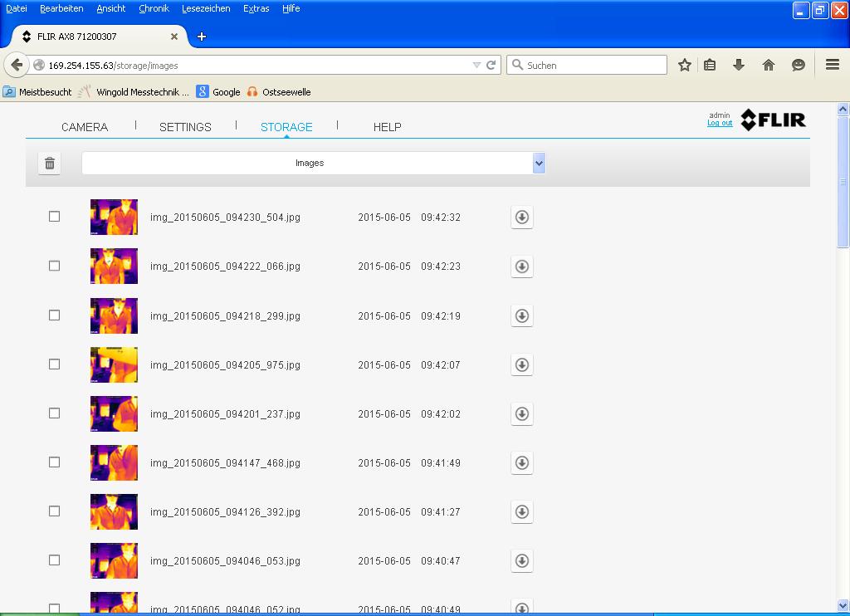Click the trash delete icon
The height and width of the screenshot is (616, 850).
(x=49, y=164)
